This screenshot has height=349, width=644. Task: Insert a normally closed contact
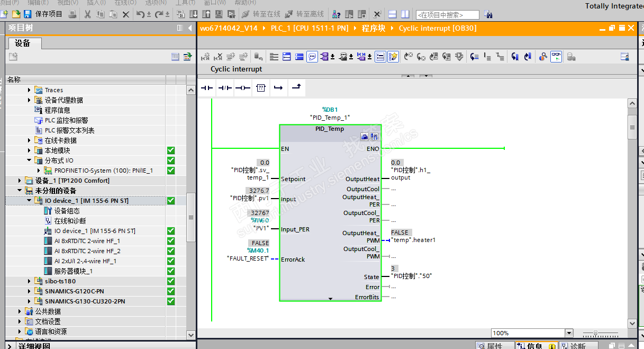click(x=225, y=88)
